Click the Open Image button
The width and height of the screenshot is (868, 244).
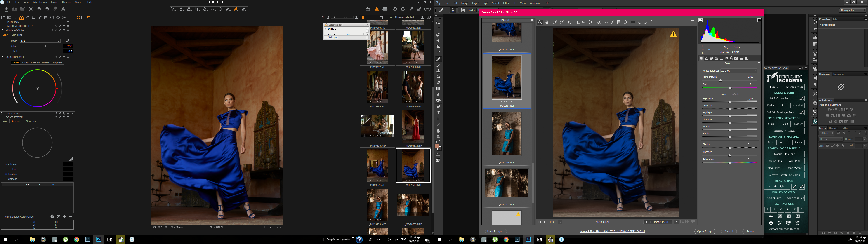pyautogui.click(x=705, y=232)
